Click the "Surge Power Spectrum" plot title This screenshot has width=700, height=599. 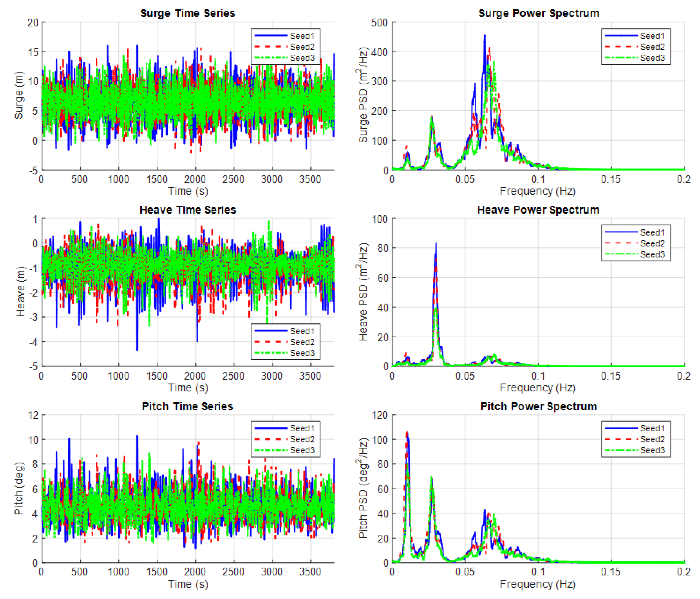pyautogui.click(x=539, y=14)
